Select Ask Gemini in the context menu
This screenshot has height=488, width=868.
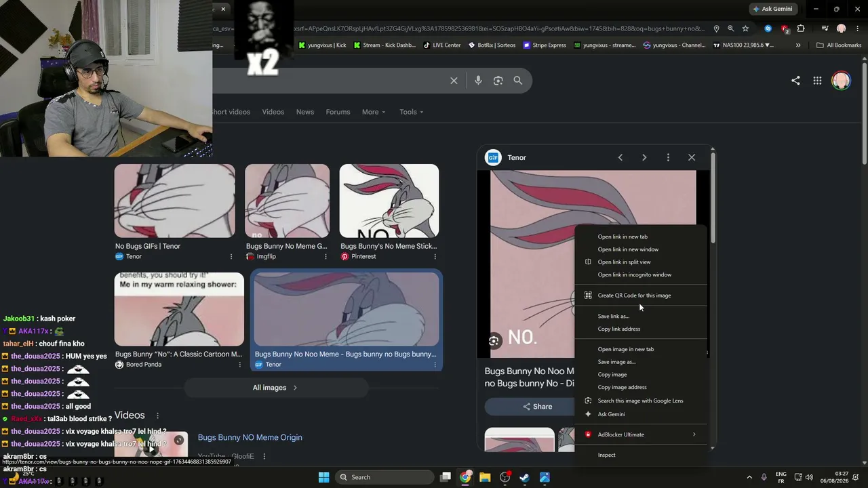click(x=640, y=414)
